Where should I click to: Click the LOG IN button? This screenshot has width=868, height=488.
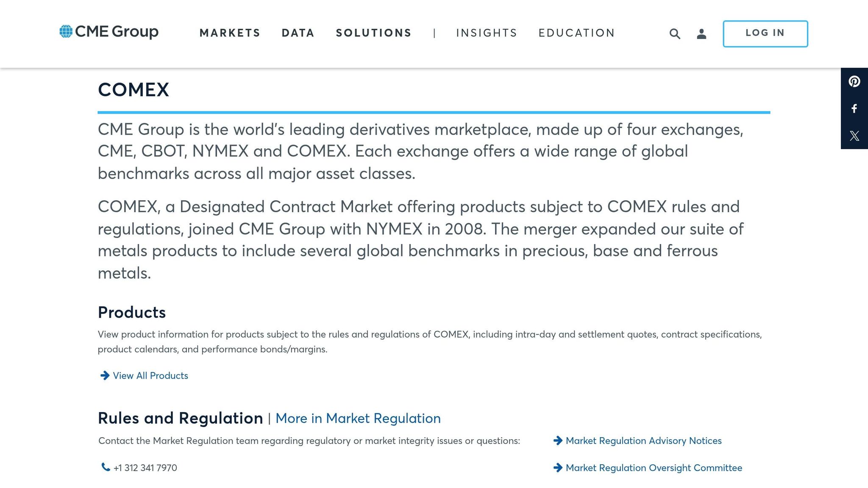(x=765, y=33)
